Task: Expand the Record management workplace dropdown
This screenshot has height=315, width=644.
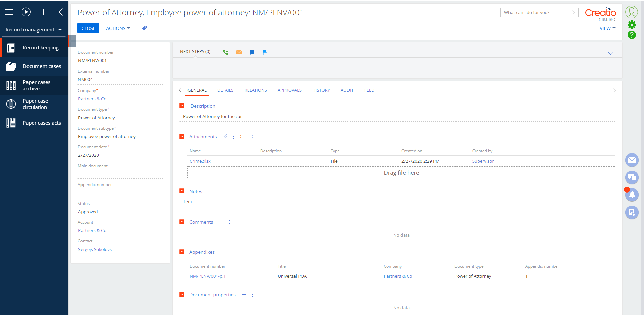Action: pyautogui.click(x=34, y=30)
